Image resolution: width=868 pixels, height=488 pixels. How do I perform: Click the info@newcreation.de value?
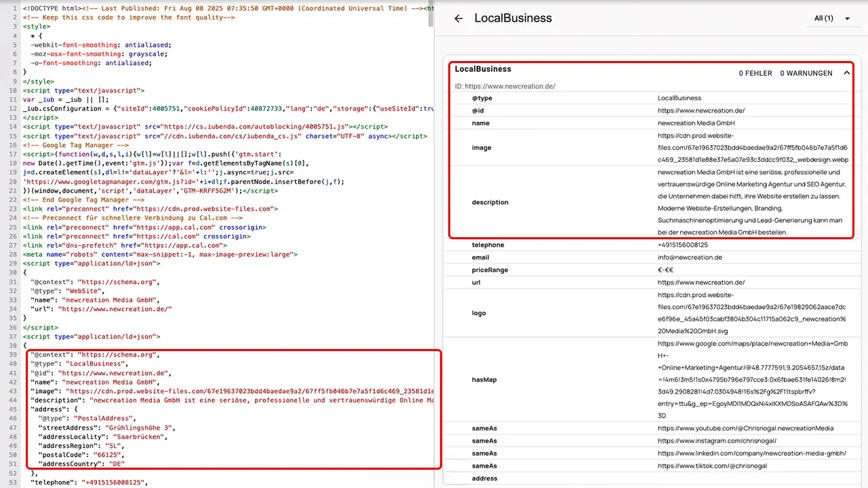pos(690,258)
